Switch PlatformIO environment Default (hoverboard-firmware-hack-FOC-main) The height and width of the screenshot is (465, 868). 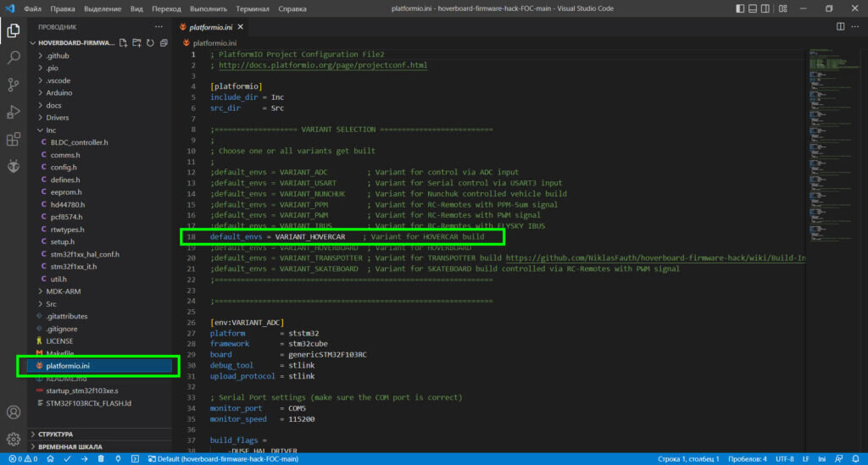tap(223, 459)
